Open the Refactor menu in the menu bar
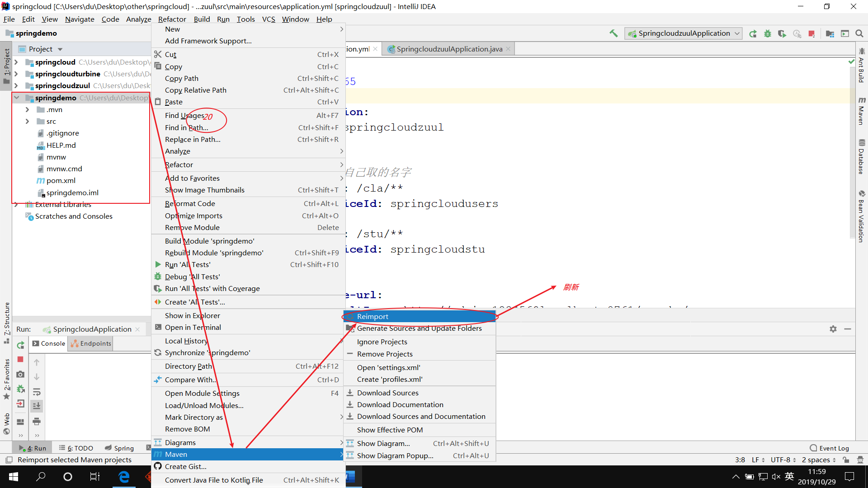This screenshot has height=488, width=868. coord(172,19)
